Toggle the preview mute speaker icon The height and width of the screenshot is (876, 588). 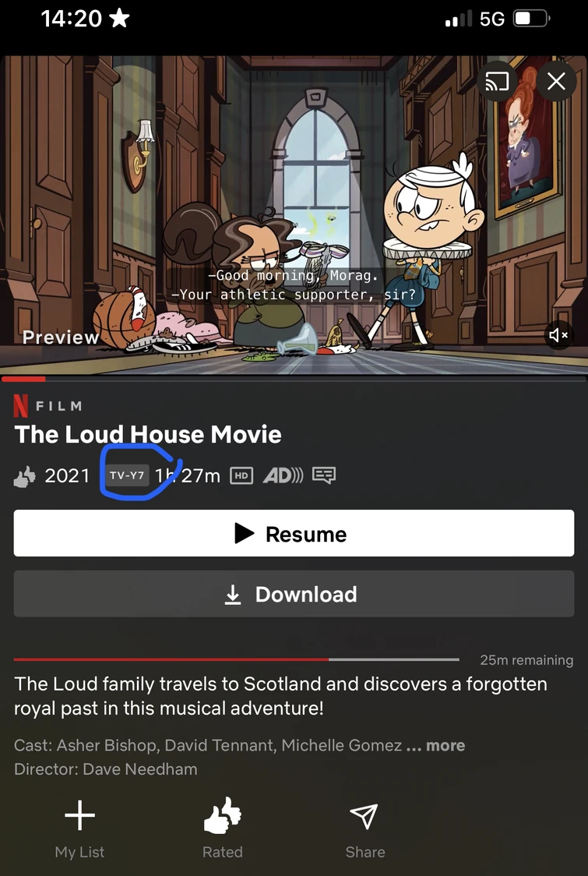tap(558, 335)
